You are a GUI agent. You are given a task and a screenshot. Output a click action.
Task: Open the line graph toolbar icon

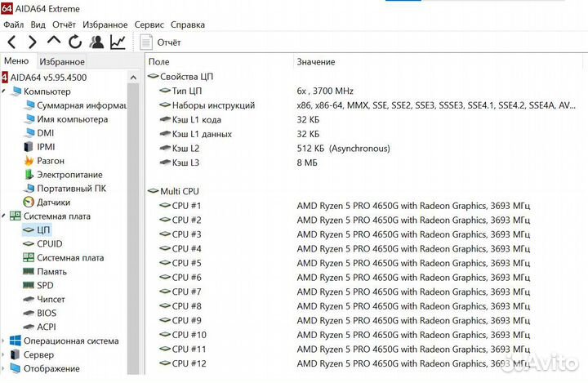tap(118, 42)
